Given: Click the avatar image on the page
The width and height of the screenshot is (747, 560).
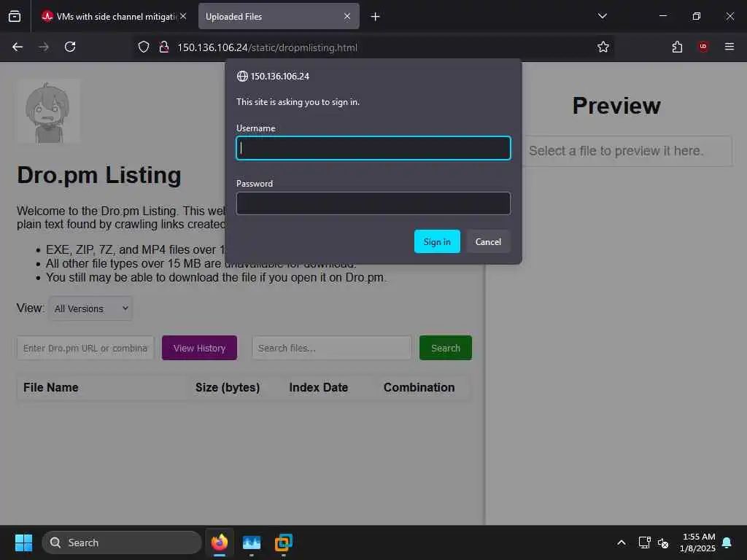Looking at the screenshot, I should [x=48, y=112].
